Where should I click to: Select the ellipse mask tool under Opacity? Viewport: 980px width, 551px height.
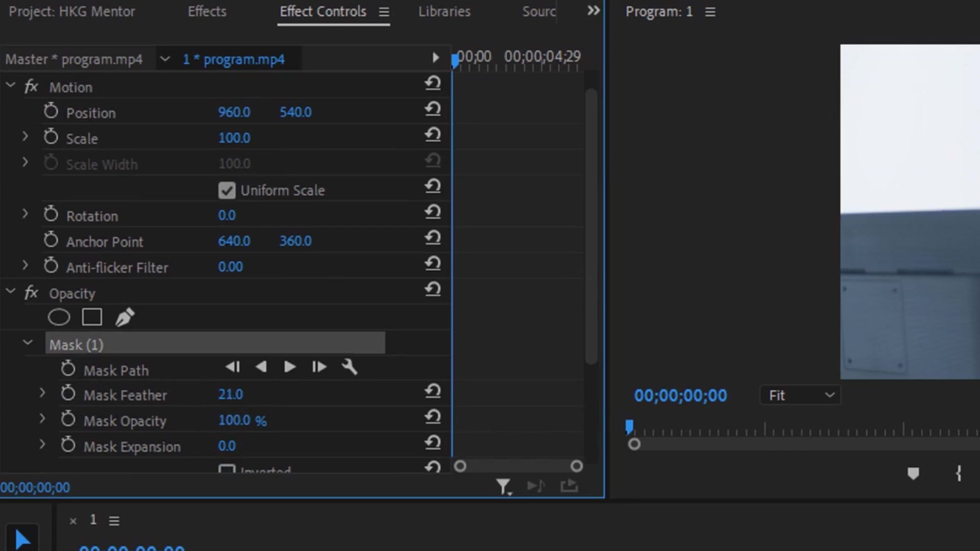pyautogui.click(x=59, y=317)
